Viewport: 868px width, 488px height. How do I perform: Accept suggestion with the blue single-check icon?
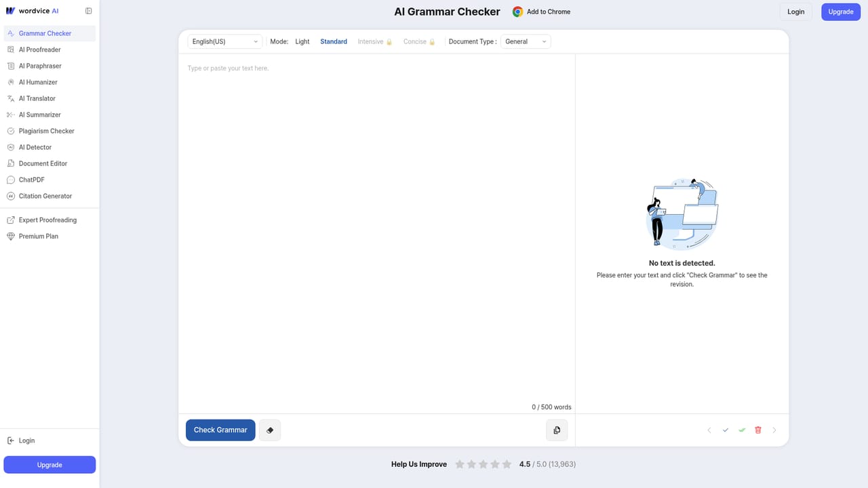tap(726, 430)
